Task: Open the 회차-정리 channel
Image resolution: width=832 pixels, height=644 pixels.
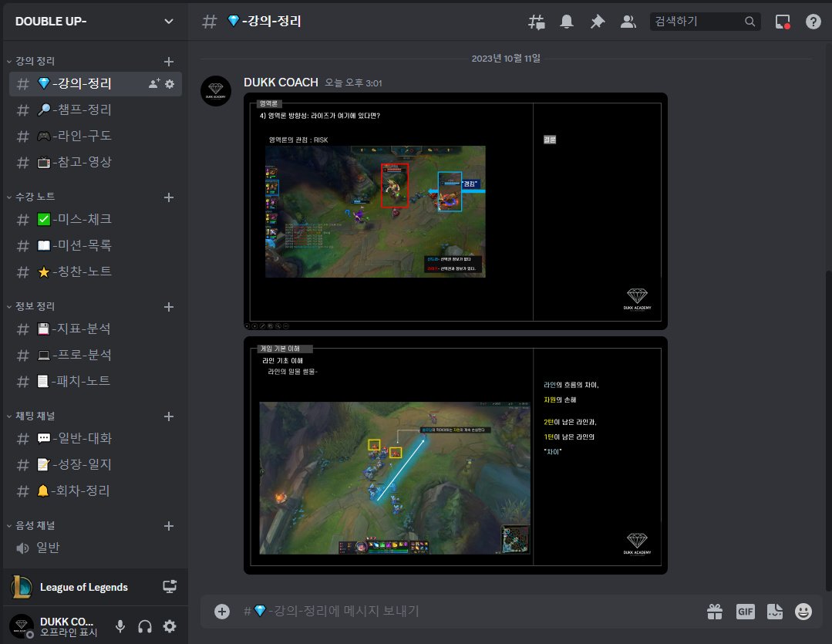Action: 96,491
